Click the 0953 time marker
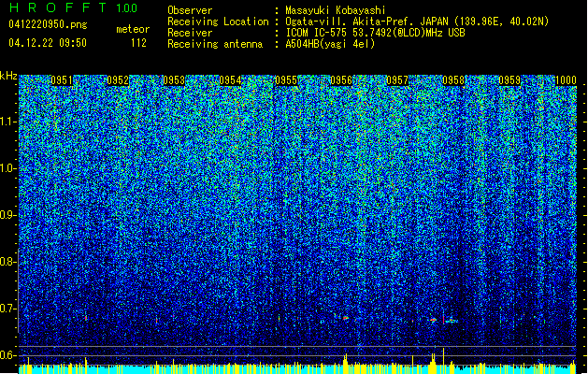Screen dimensions: 588x374 coord(174,80)
